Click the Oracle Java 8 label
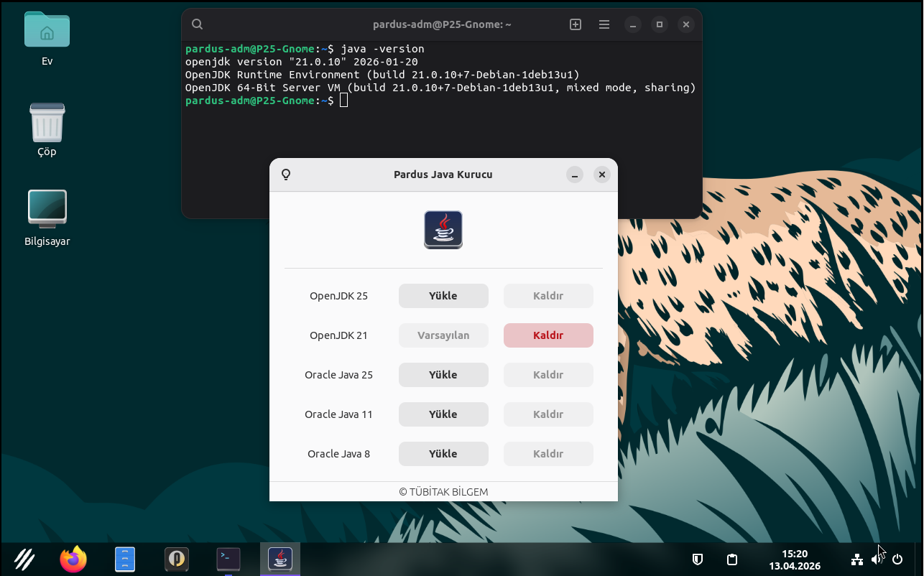 [338, 454]
